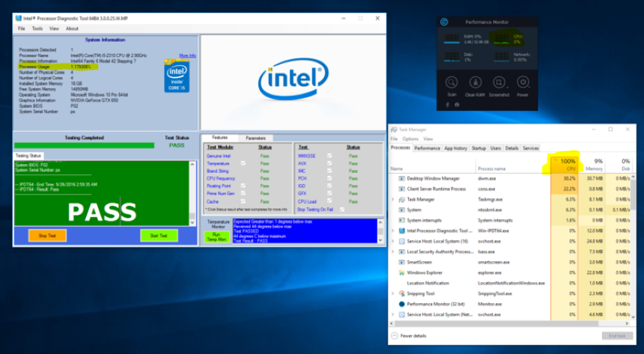Click the Facebook icon in Performance Monitor
This screenshot has width=644, height=354.
point(448,105)
